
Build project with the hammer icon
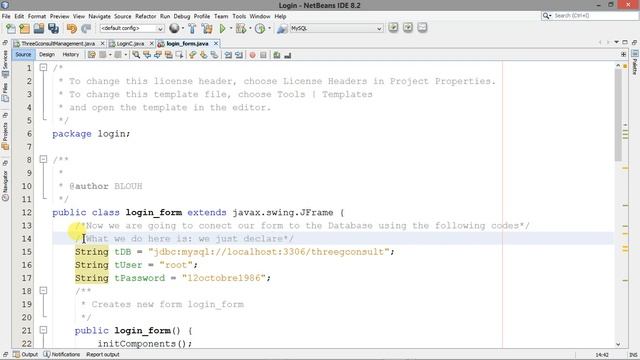click(192, 29)
